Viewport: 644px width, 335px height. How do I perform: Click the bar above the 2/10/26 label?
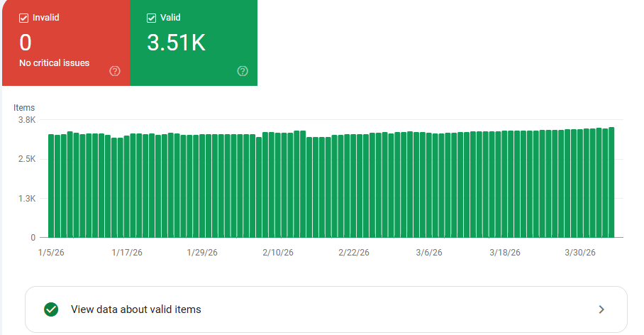[x=278, y=185]
